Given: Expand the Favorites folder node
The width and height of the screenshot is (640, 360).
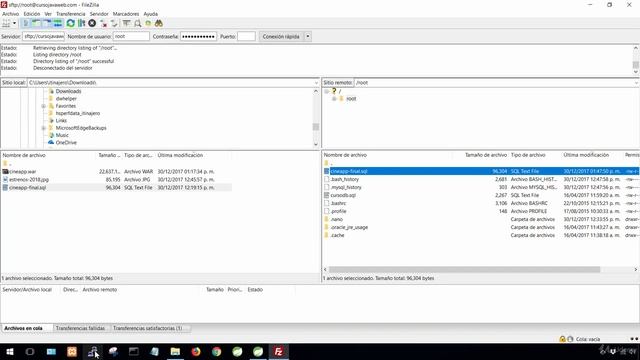Looking at the screenshot, I should click(43, 106).
